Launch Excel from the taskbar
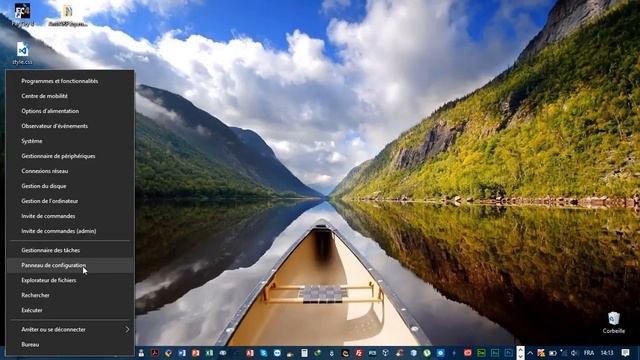The width and height of the screenshot is (640, 360). point(209,353)
